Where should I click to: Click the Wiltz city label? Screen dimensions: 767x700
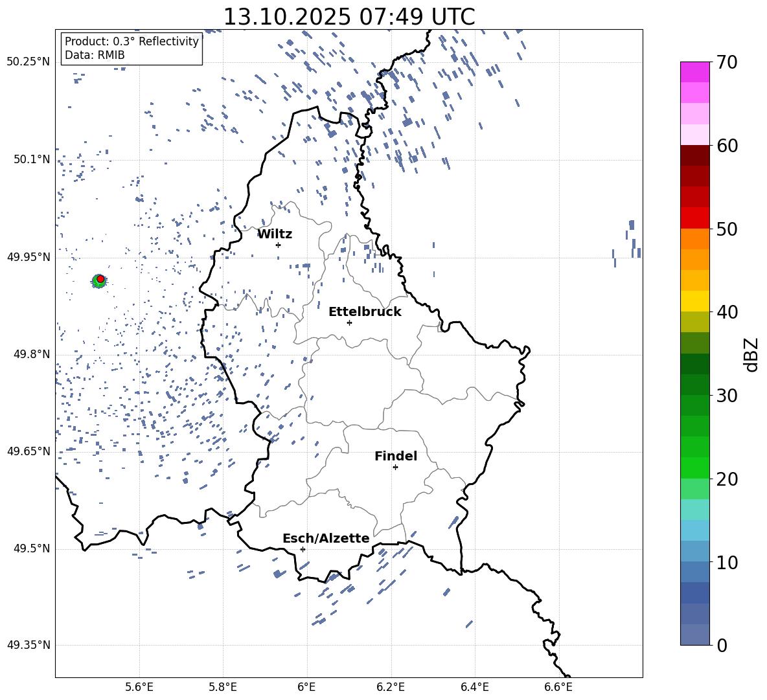tap(275, 234)
